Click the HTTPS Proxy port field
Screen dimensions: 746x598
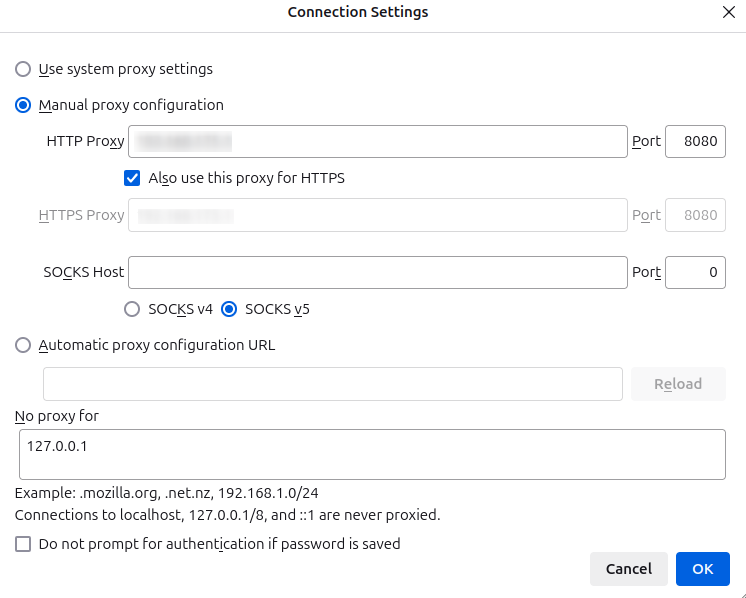pos(695,215)
